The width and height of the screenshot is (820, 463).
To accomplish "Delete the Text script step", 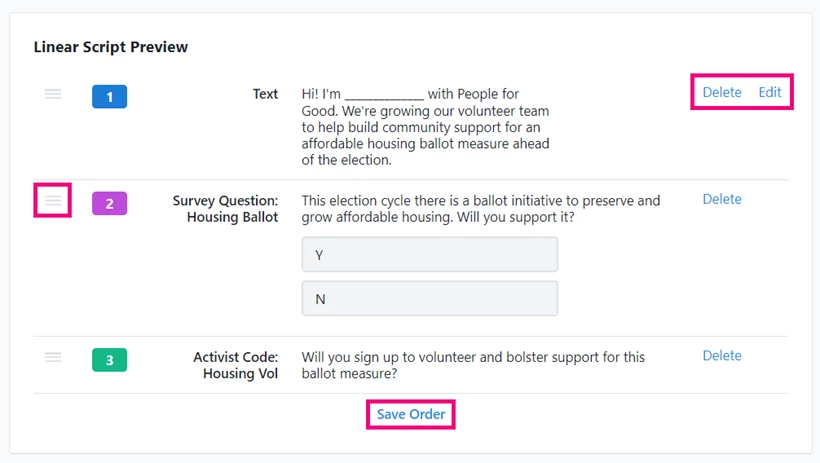I will coord(722,92).
